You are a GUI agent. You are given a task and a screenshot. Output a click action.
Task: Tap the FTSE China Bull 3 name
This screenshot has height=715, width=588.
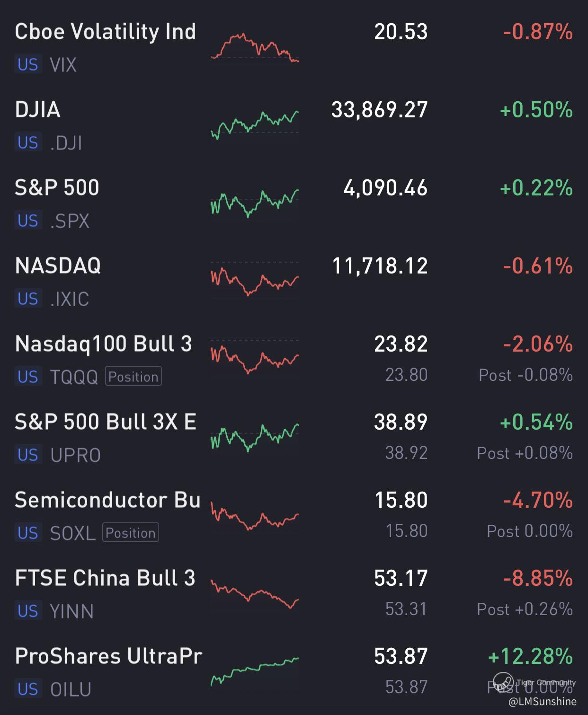click(x=105, y=578)
